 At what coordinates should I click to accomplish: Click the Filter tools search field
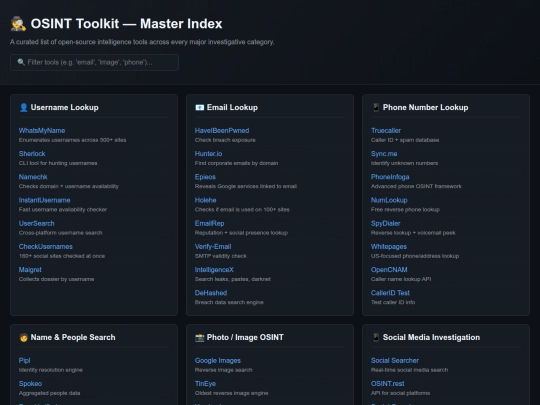click(94, 62)
